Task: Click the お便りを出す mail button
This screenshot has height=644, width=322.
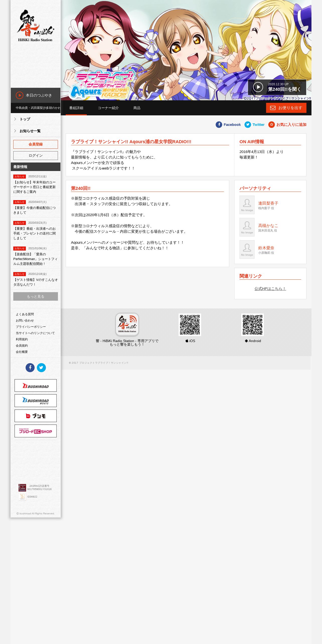Action: [286, 108]
